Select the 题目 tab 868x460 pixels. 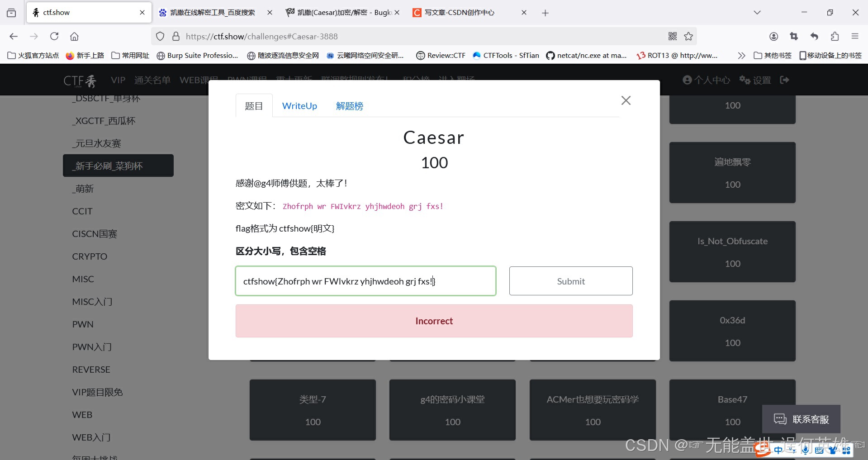click(x=254, y=106)
